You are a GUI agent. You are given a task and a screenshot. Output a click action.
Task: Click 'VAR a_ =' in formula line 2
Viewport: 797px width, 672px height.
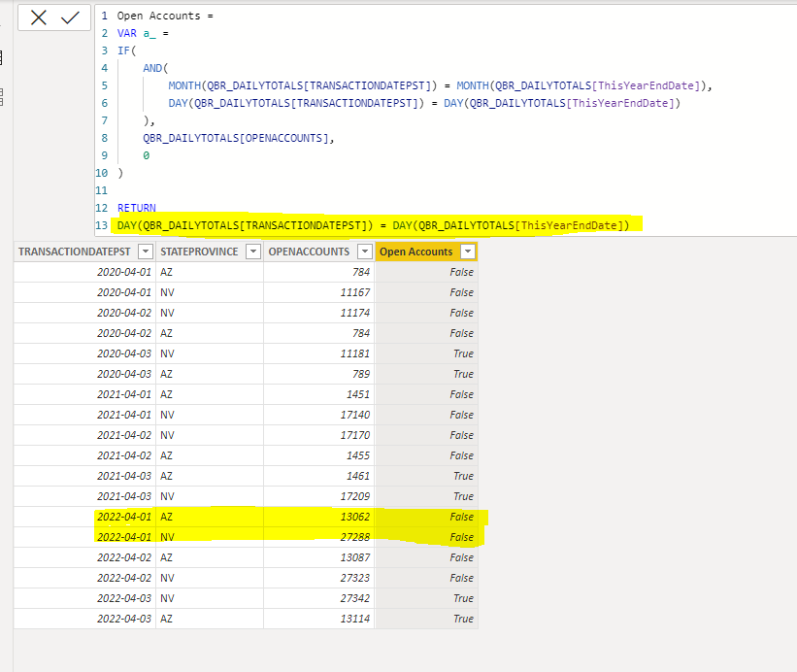(x=143, y=33)
